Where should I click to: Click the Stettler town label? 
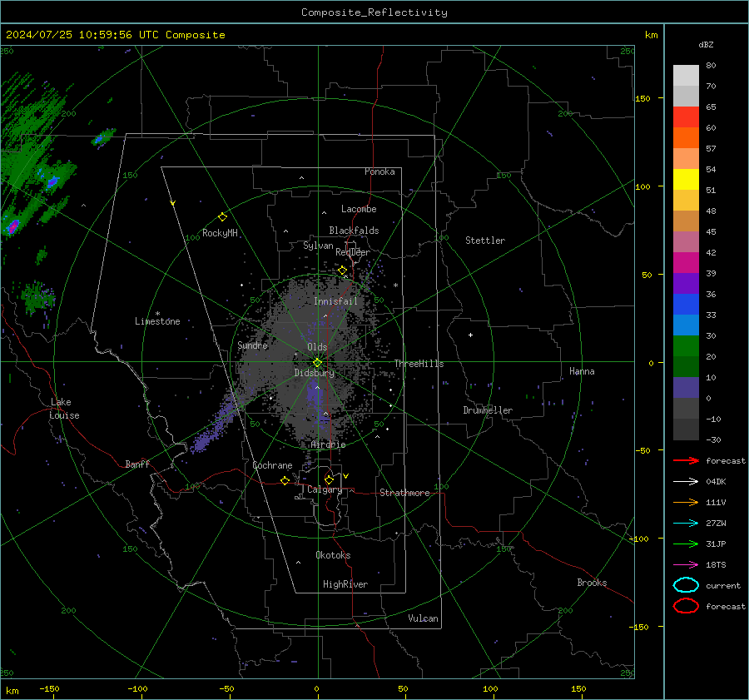pyautogui.click(x=485, y=241)
